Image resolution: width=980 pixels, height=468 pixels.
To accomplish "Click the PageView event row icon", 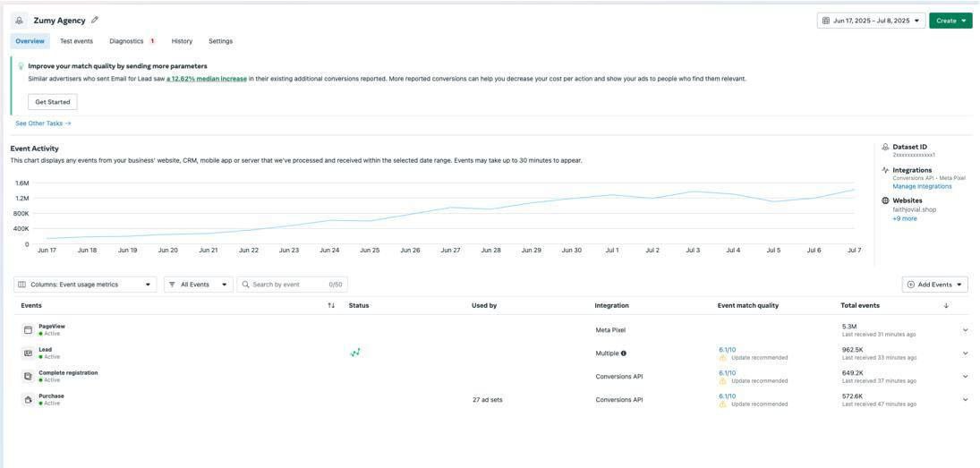I will point(28,330).
